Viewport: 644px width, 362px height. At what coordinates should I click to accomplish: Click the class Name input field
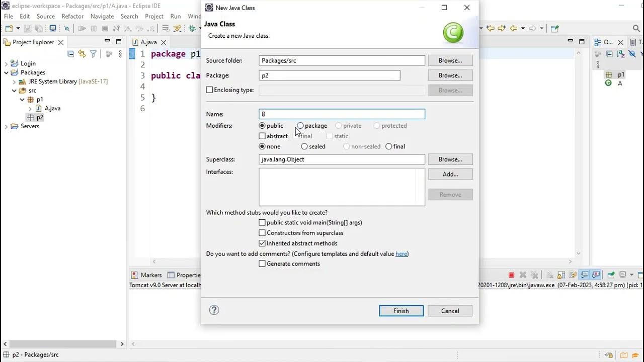(x=342, y=114)
